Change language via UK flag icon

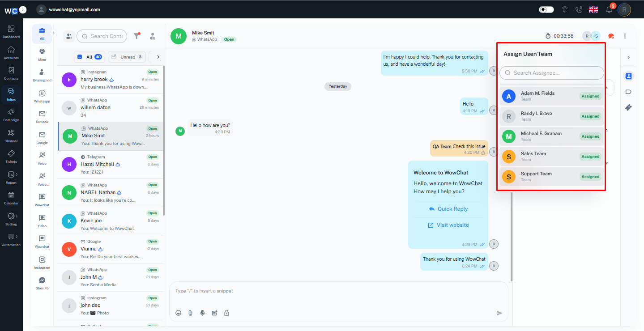click(593, 9)
